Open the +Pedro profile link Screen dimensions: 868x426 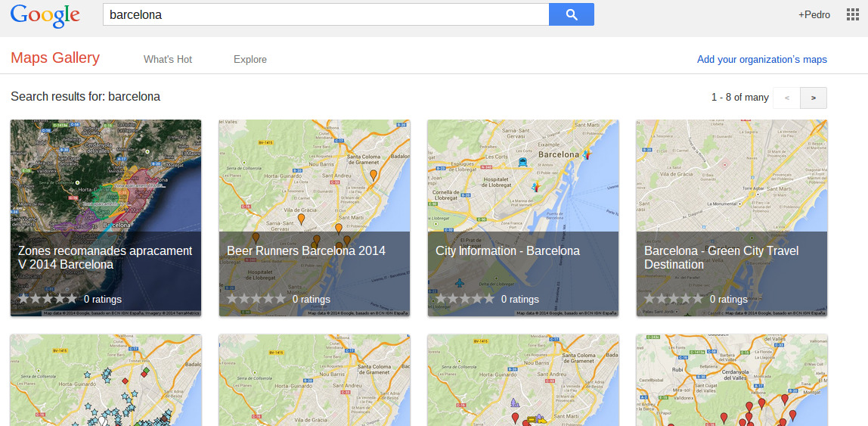[x=814, y=15]
